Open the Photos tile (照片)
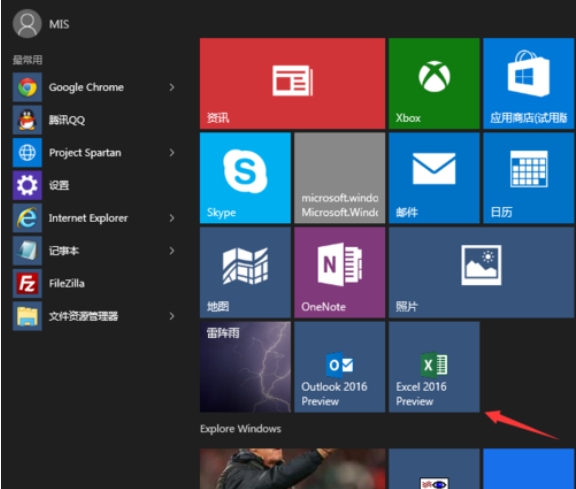The image size is (576, 489). tap(481, 272)
